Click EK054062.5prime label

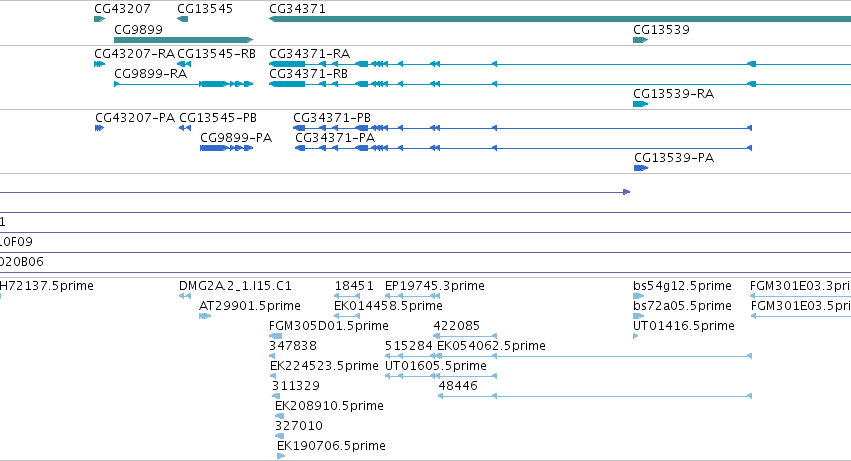(491, 346)
